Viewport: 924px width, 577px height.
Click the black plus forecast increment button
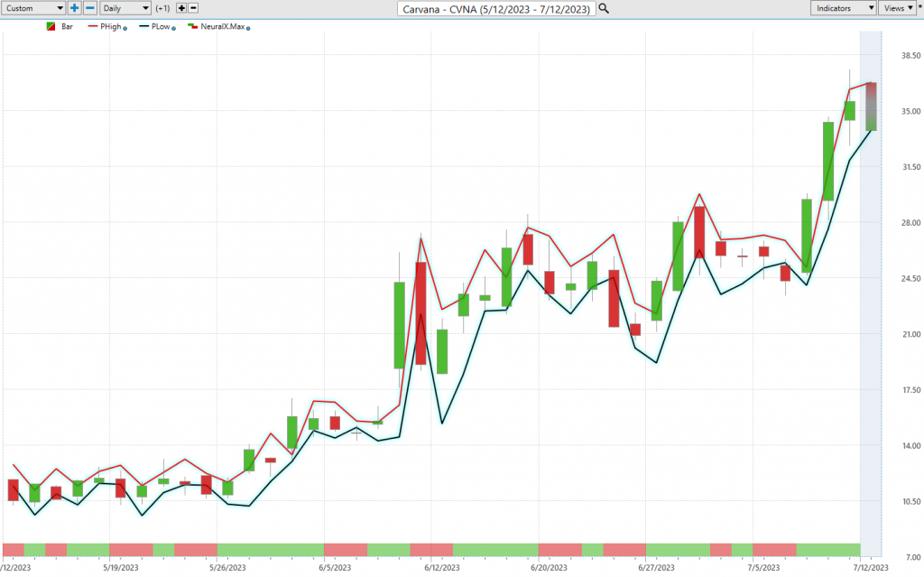[181, 8]
